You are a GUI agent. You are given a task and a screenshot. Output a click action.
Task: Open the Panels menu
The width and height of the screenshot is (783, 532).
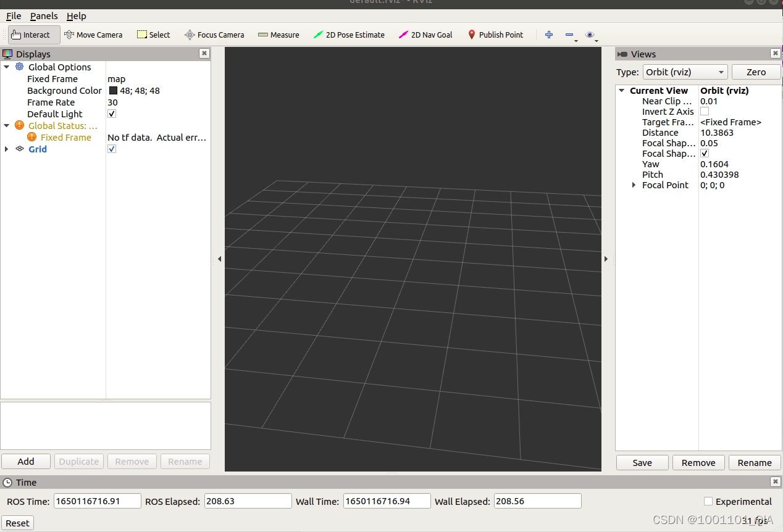pos(44,16)
